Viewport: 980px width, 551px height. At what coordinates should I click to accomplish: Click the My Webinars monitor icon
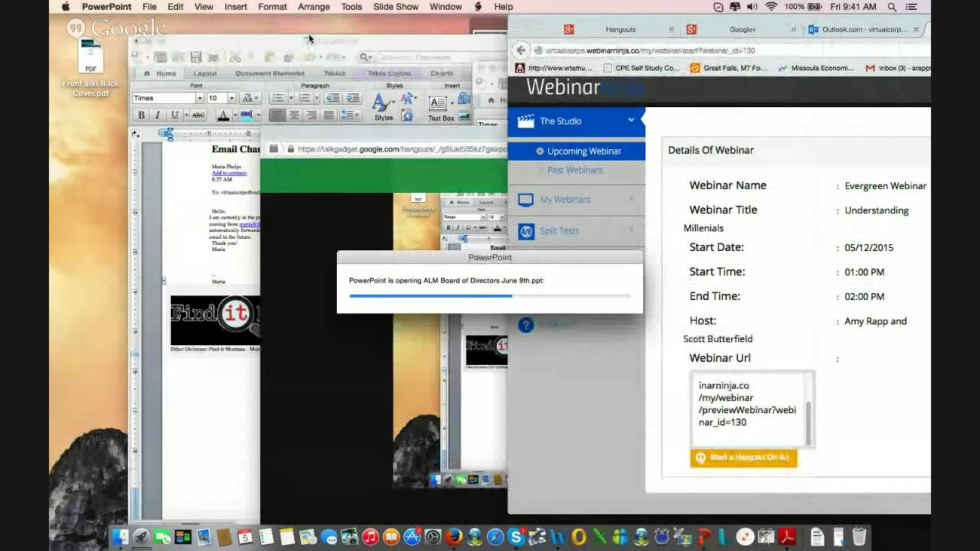tap(525, 200)
